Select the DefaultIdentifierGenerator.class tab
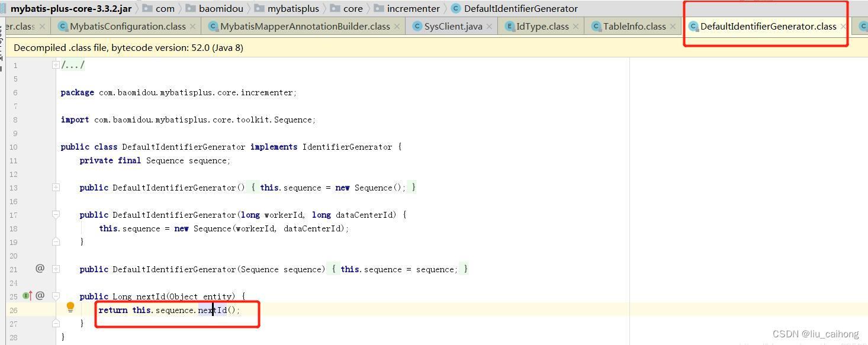 [x=768, y=26]
